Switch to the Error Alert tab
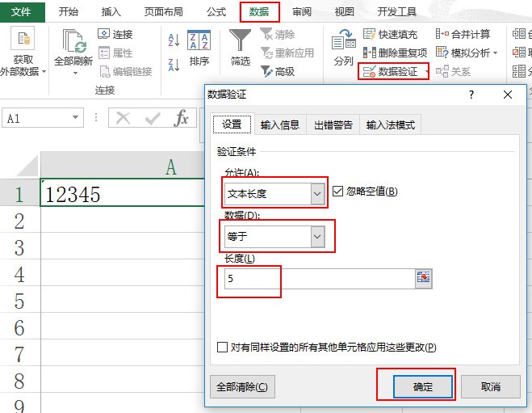The height and width of the screenshot is (413, 532). [333, 125]
